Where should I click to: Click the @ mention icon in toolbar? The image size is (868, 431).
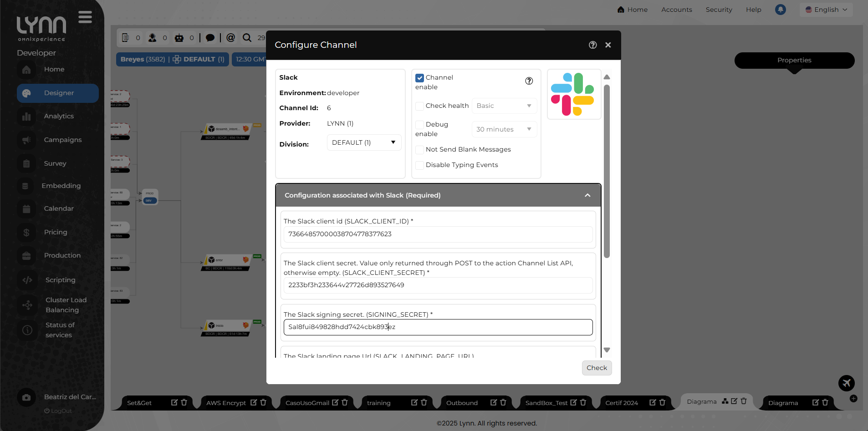[231, 38]
